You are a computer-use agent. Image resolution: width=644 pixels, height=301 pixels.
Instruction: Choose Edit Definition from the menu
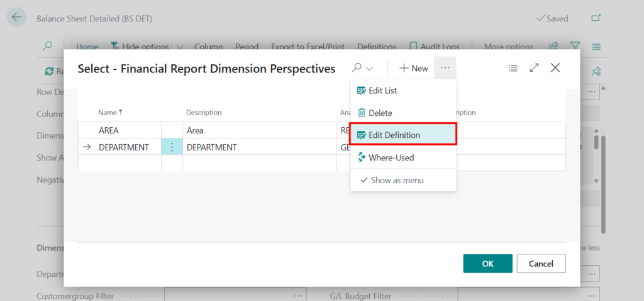coord(394,135)
